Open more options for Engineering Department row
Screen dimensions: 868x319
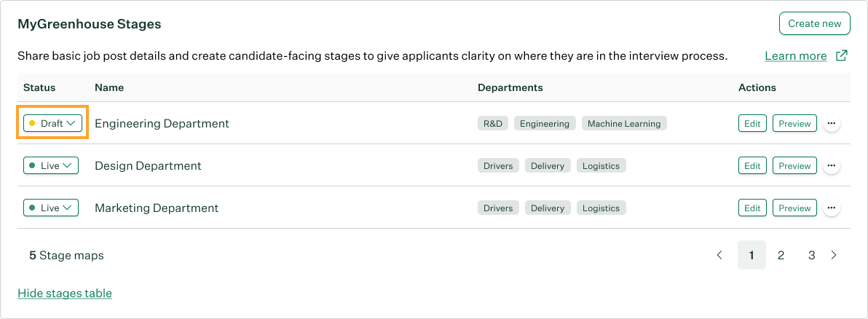832,124
